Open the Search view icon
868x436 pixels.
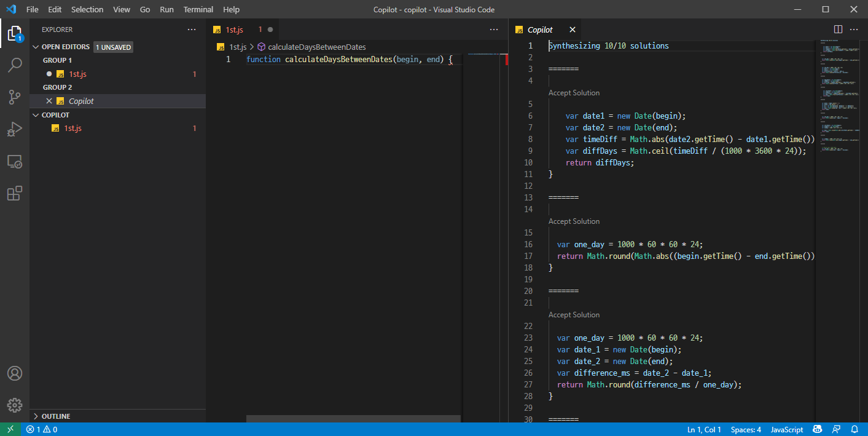pyautogui.click(x=15, y=65)
